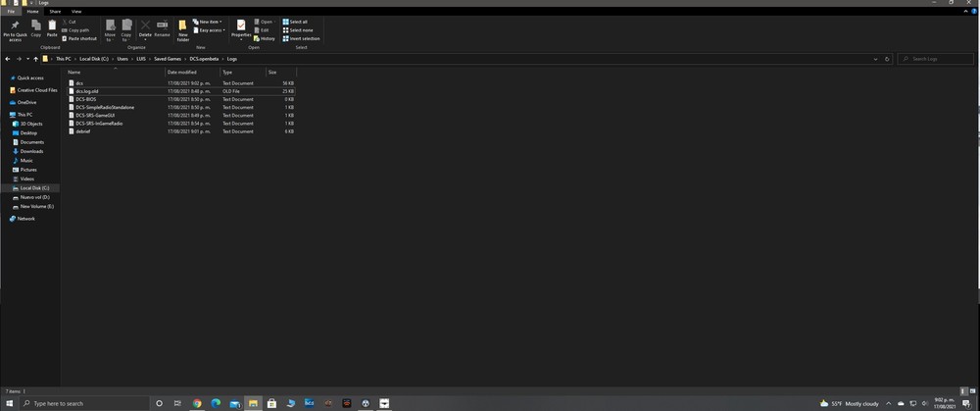Click the Forward navigation arrow
980x411 pixels.
tap(19, 59)
